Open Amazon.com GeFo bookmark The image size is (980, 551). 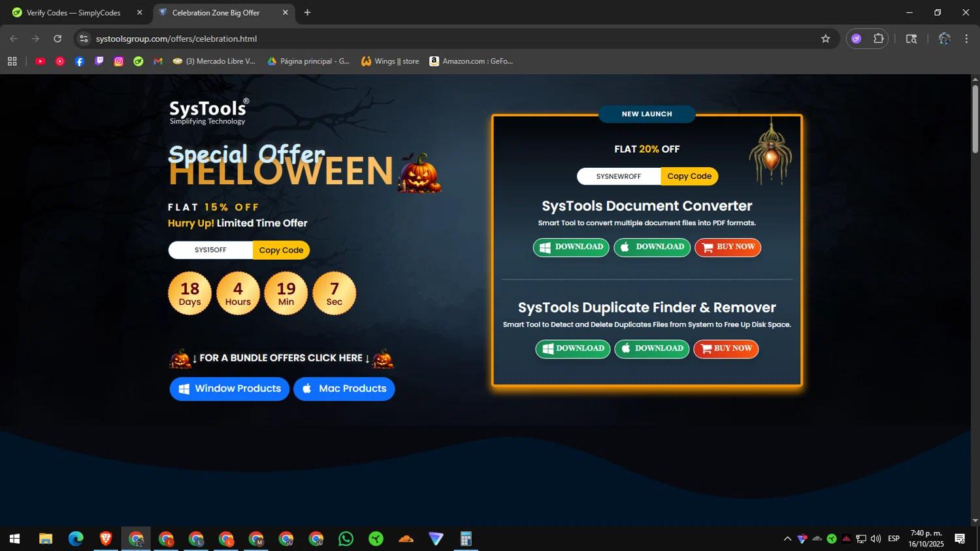471,61
